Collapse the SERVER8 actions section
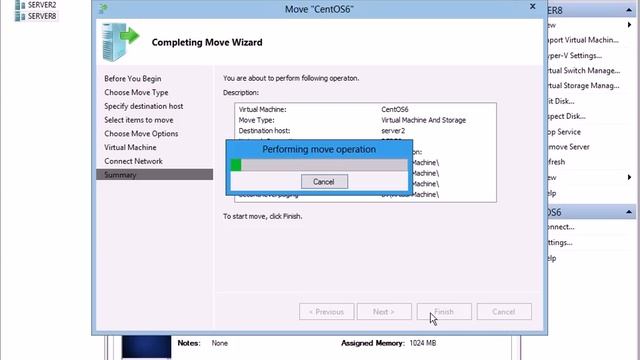The height and width of the screenshot is (360, 640). point(629,10)
